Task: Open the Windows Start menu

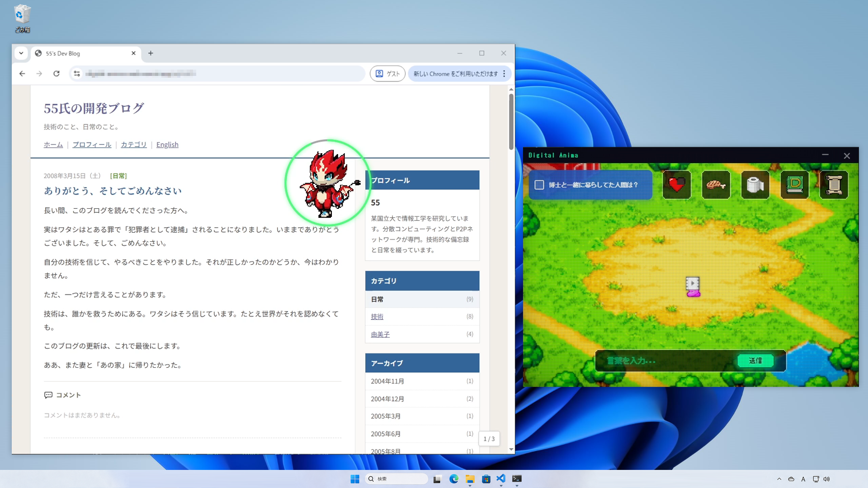Action: click(355, 479)
